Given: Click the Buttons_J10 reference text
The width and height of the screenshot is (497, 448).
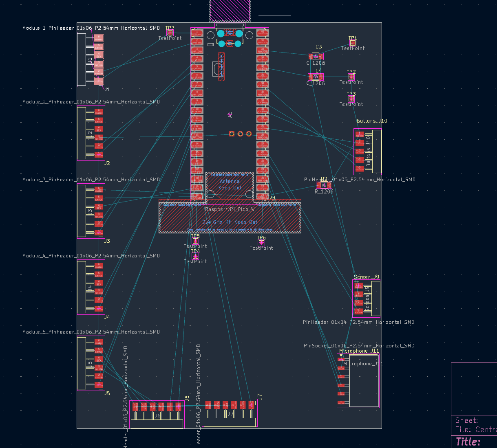Looking at the screenshot, I should point(372,121).
